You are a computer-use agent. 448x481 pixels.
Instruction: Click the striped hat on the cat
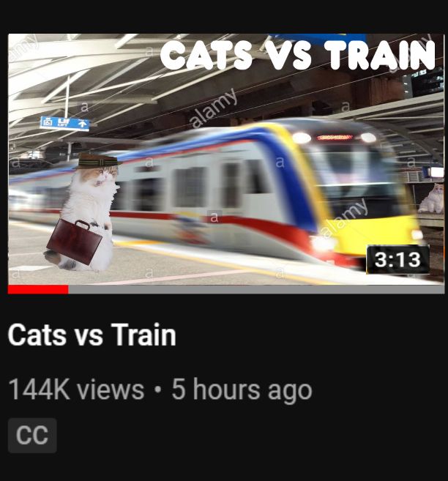(x=97, y=161)
